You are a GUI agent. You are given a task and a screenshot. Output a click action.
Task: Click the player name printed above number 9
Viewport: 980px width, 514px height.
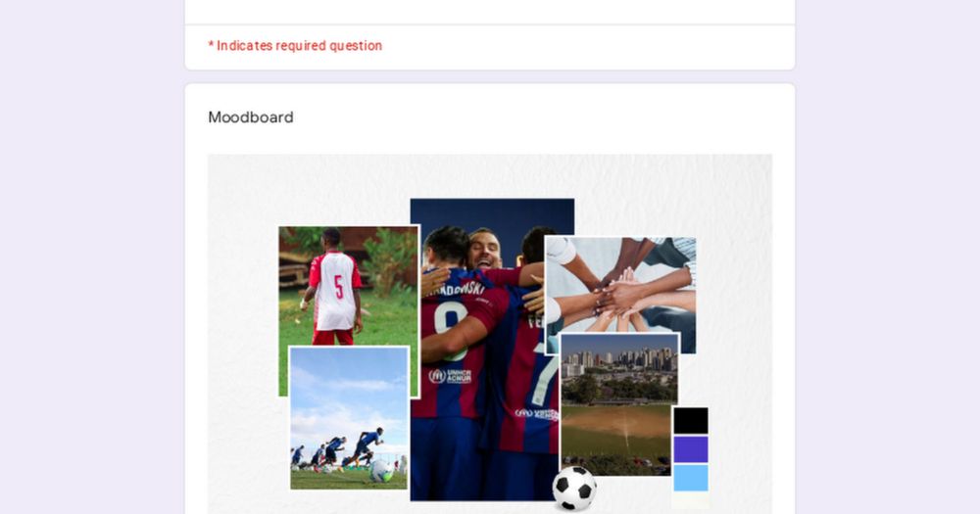click(x=455, y=290)
